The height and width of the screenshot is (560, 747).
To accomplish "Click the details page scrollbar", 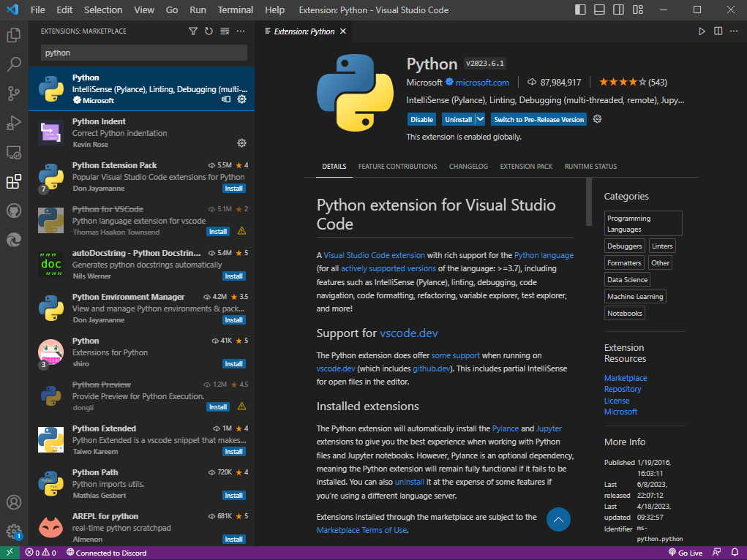I will (x=589, y=202).
